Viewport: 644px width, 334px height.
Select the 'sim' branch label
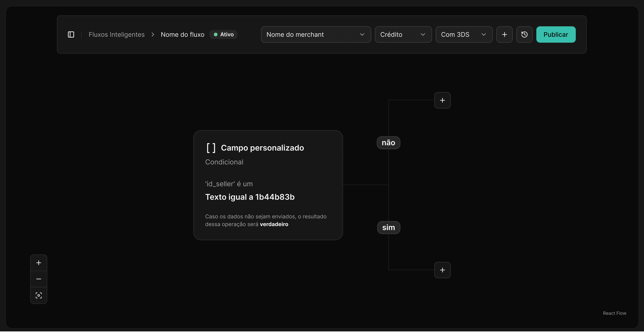coord(389,228)
